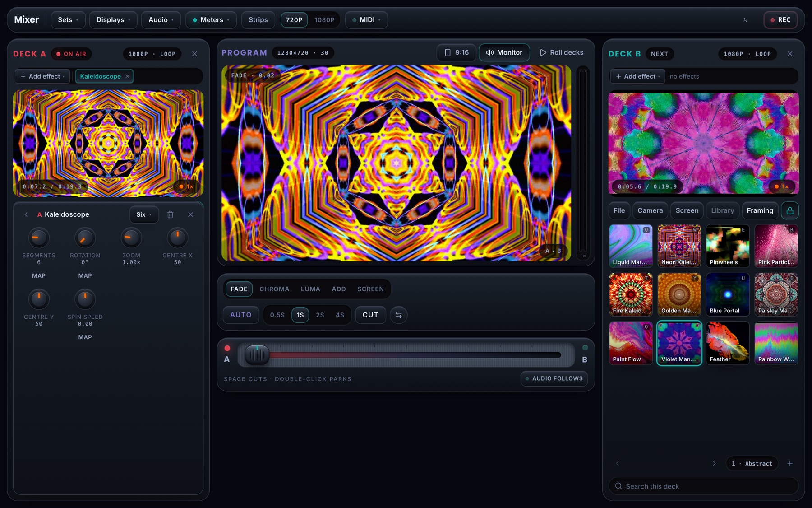The image size is (812, 508).
Task: Click the Deck A 1x speed badge
Action: 186,186
